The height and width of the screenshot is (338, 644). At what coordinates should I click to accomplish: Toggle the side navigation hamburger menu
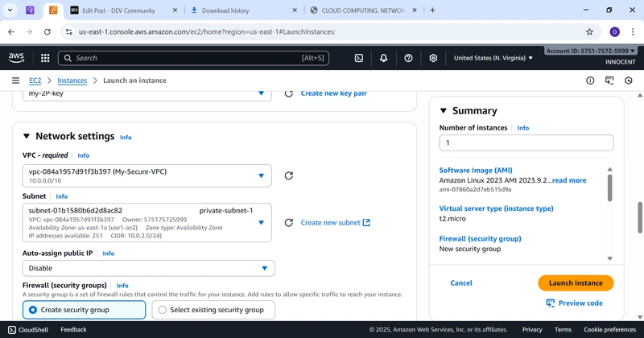[15, 80]
